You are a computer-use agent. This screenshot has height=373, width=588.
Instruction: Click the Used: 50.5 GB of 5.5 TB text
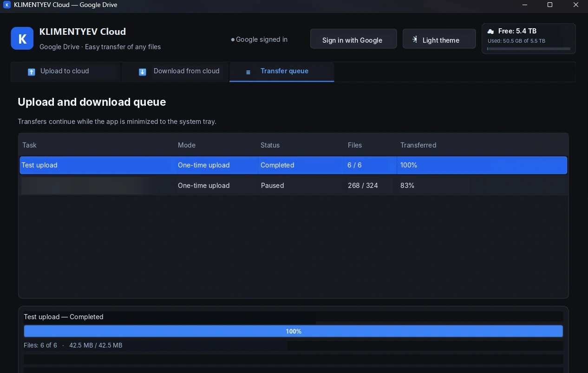[516, 41]
